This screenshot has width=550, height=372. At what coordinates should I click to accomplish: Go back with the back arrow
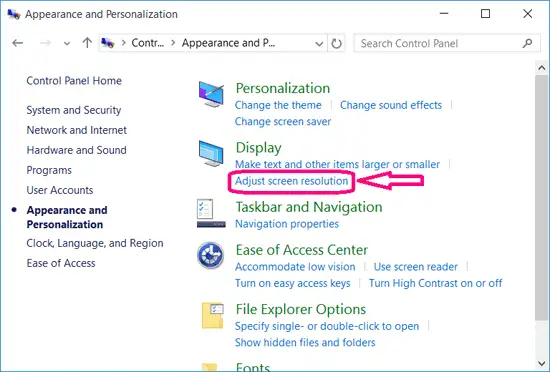pos(18,43)
